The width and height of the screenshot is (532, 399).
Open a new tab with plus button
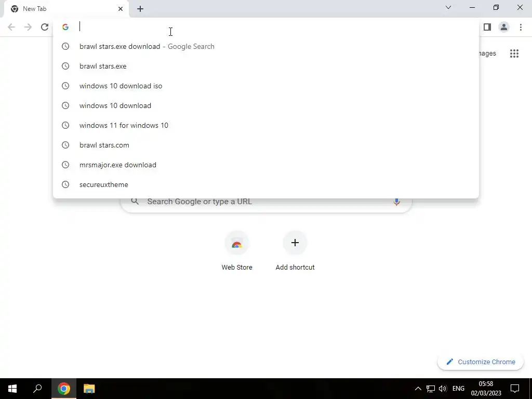[140, 9]
